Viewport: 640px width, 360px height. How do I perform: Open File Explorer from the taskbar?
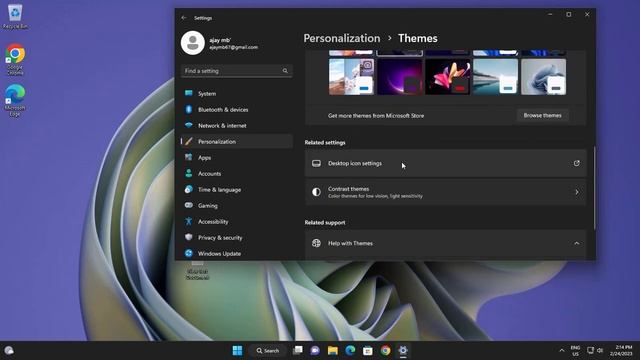[x=333, y=351]
